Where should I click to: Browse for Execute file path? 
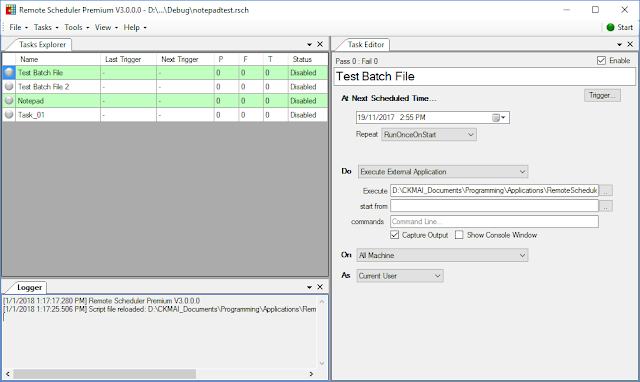[x=606, y=191]
